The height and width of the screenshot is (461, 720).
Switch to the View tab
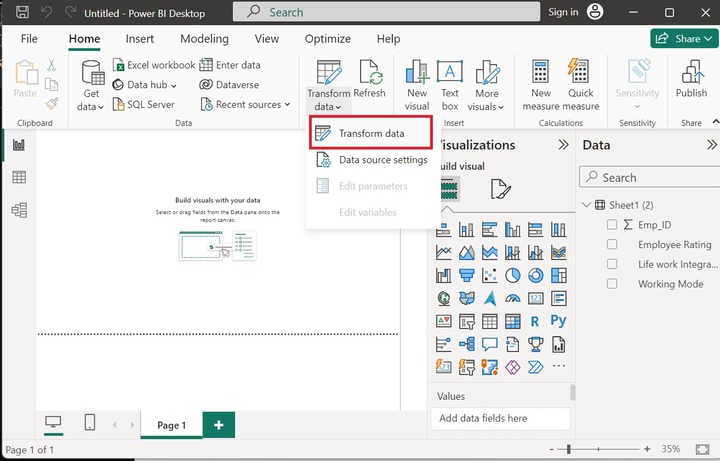[267, 39]
